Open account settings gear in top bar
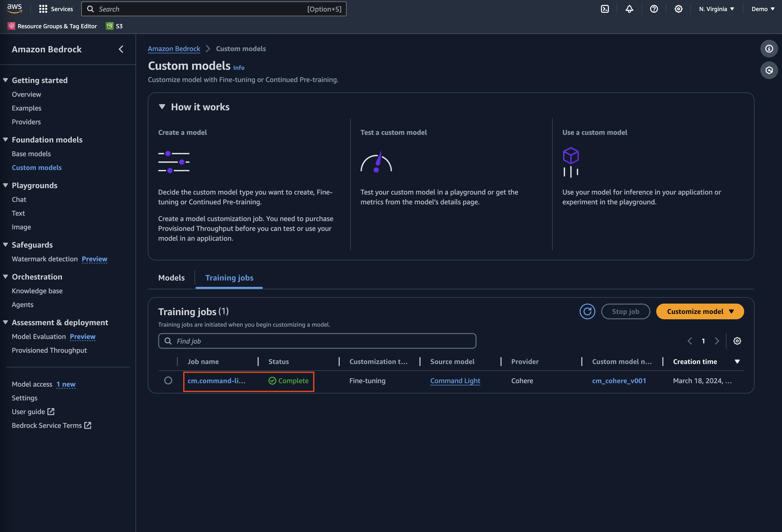The width and height of the screenshot is (782, 532). coord(678,9)
